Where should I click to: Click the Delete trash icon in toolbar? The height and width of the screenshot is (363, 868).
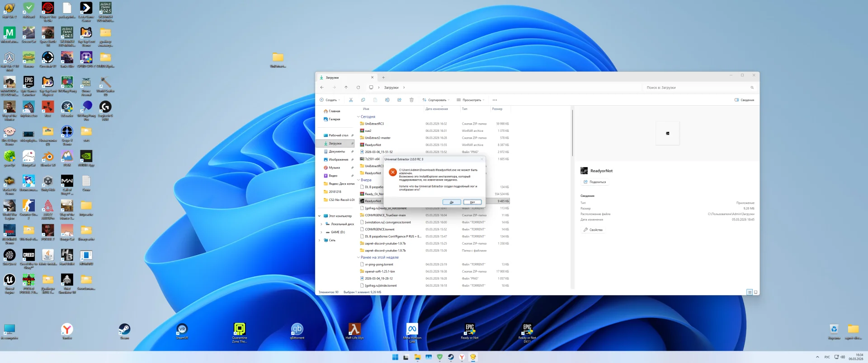point(411,100)
